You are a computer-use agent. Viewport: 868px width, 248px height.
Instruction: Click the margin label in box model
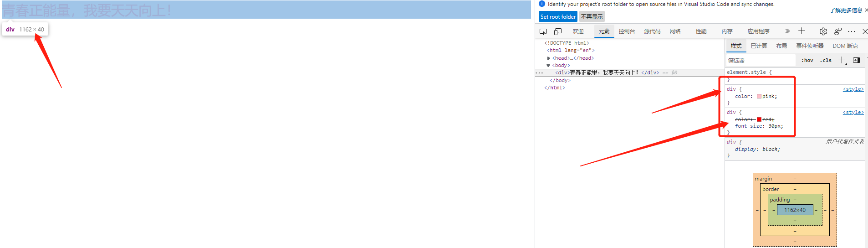click(763, 179)
